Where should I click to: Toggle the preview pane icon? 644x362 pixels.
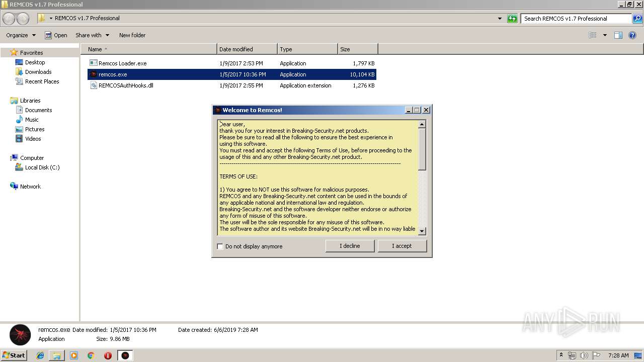pyautogui.click(x=618, y=35)
